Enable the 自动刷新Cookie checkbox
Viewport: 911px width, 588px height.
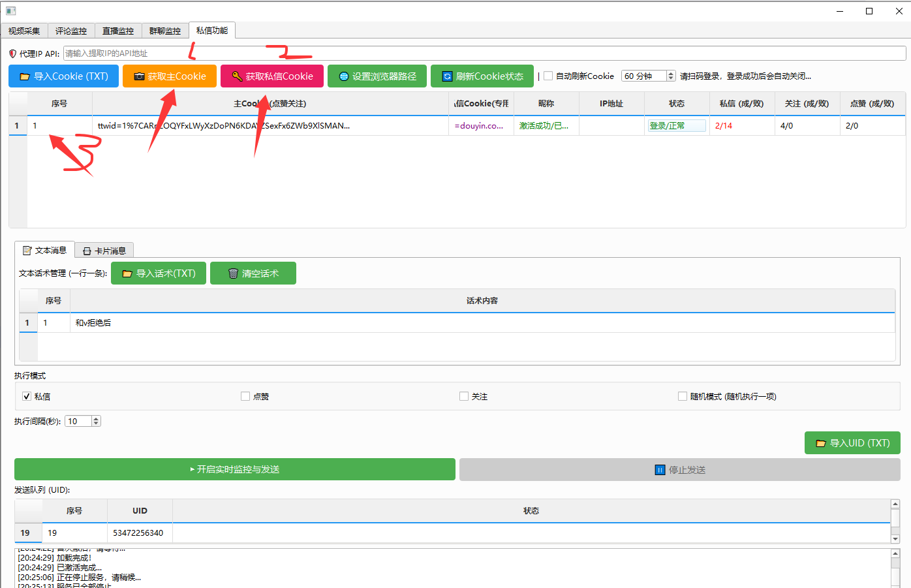point(548,76)
